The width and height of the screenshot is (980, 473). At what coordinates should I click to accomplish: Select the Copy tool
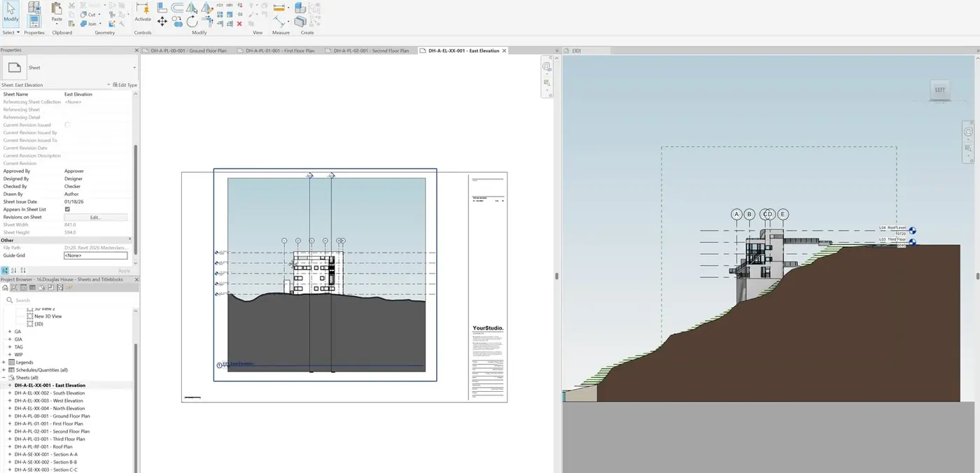(x=178, y=21)
